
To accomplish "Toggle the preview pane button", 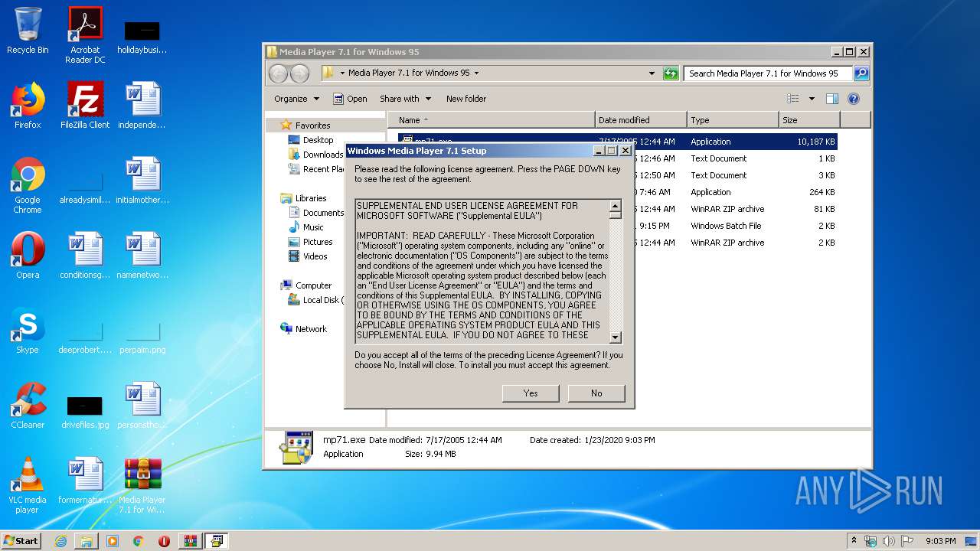I will tap(832, 99).
